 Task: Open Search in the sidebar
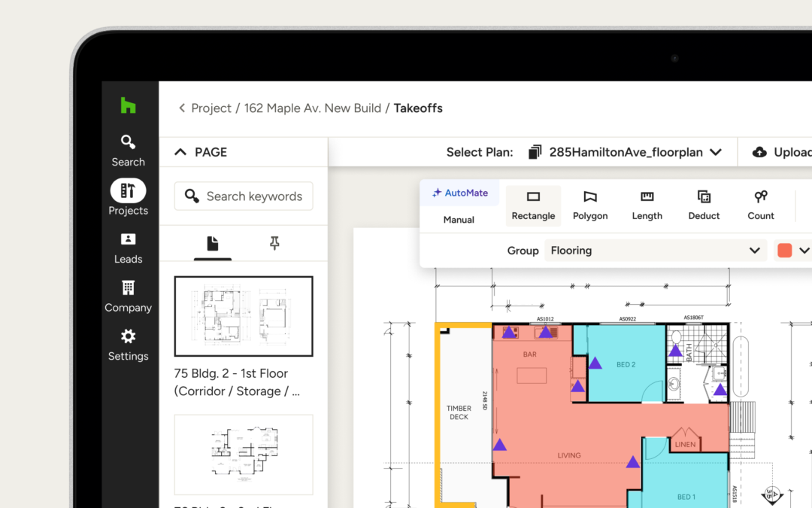[x=128, y=151]
